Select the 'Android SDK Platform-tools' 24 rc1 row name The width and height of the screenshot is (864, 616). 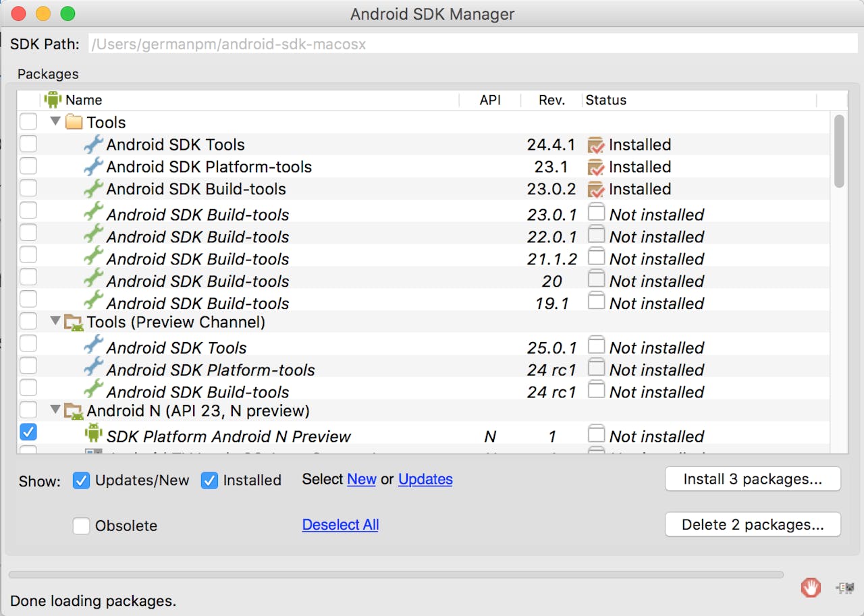click(x=211, y=370)
